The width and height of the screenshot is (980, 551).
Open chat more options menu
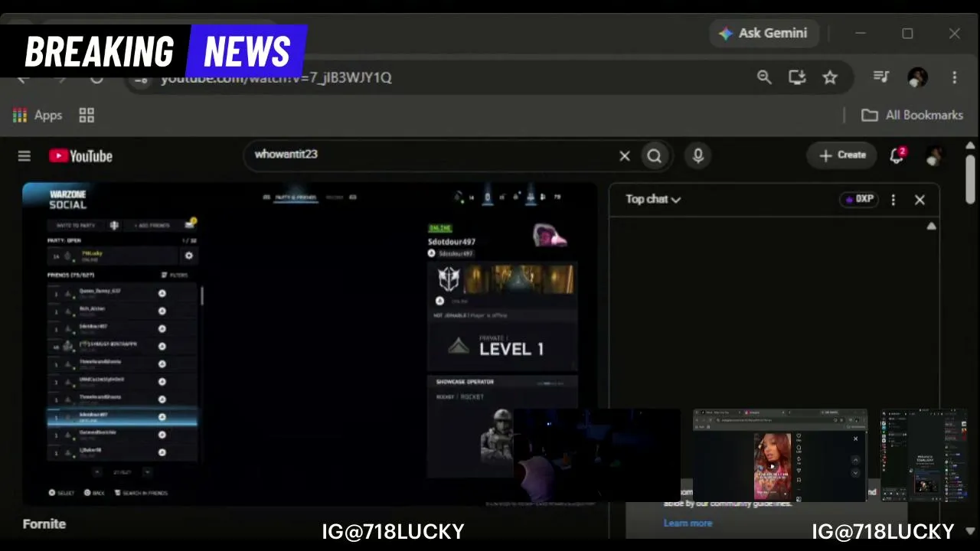point(893,200)
